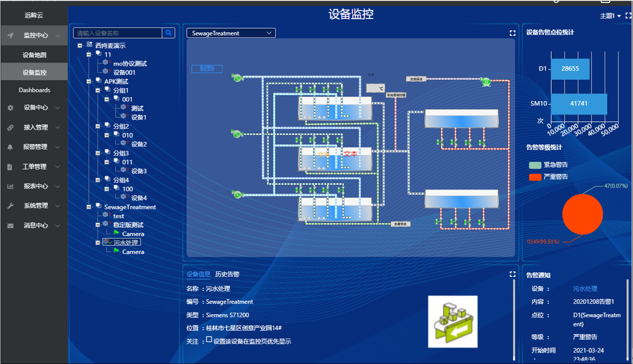Image resolution: width=633 pixels, height=364 pixels.
Task: Collapse the 监控中心 sidebar chevron
Action: (58, 36)
